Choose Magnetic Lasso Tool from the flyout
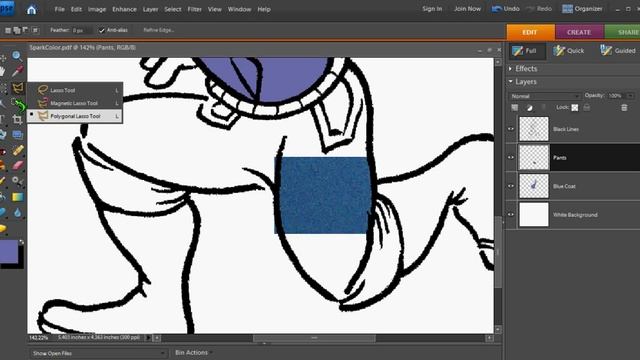The height and width of the screenshot is (360, 640). tap(75, 103)
